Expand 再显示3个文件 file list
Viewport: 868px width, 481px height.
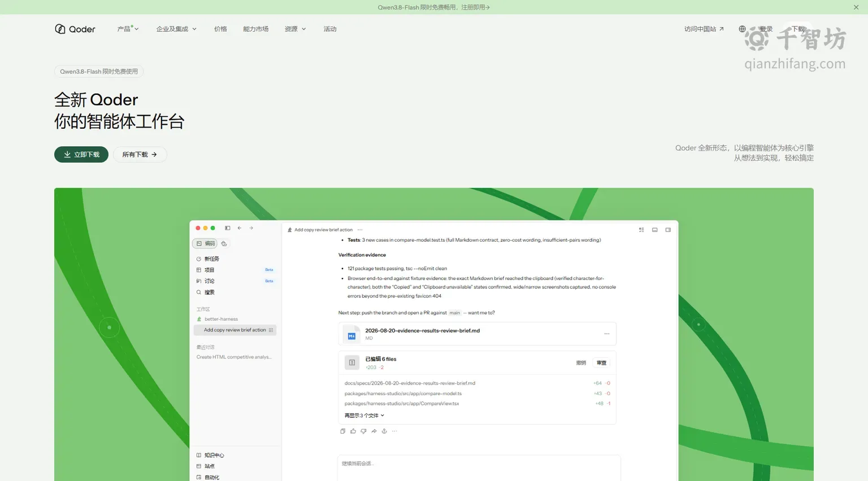(x=364, y=416)
